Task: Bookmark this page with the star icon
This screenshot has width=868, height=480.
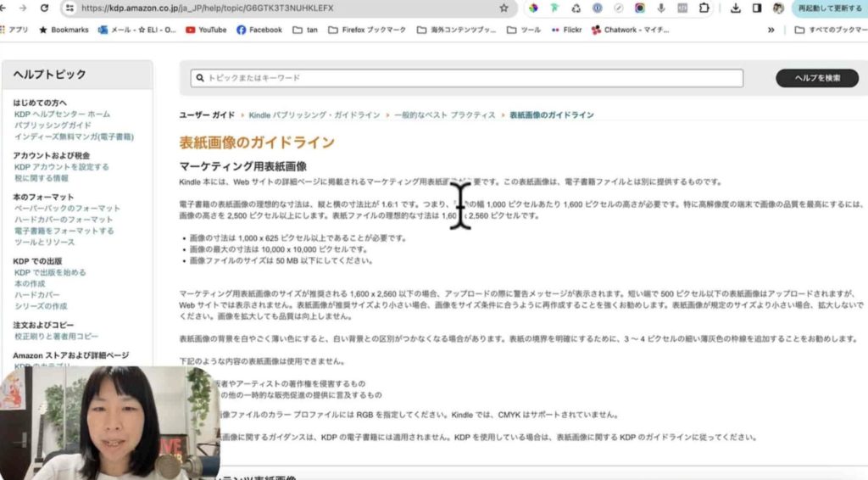Action: pos(504,8)
